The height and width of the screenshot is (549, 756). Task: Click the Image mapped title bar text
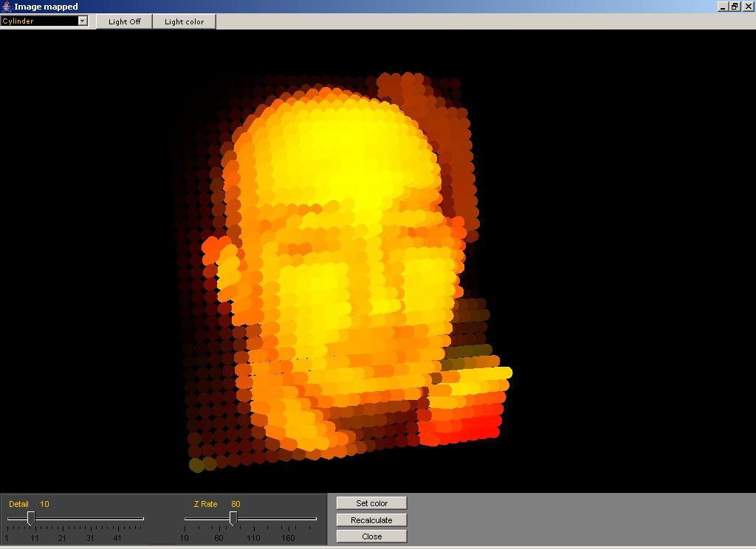[46, 7]
